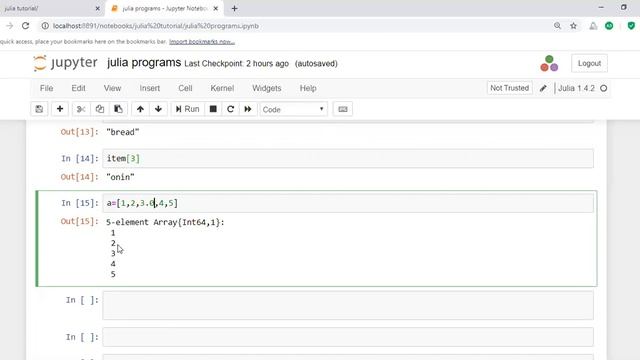Paste cells below icon

pyautogui.click(x=118, y=109)
